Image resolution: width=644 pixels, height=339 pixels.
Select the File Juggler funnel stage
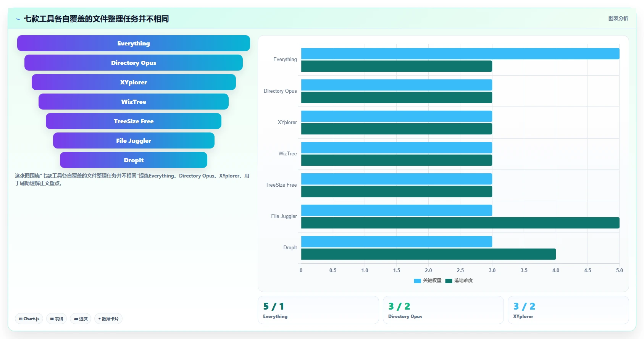coord(134,140)
